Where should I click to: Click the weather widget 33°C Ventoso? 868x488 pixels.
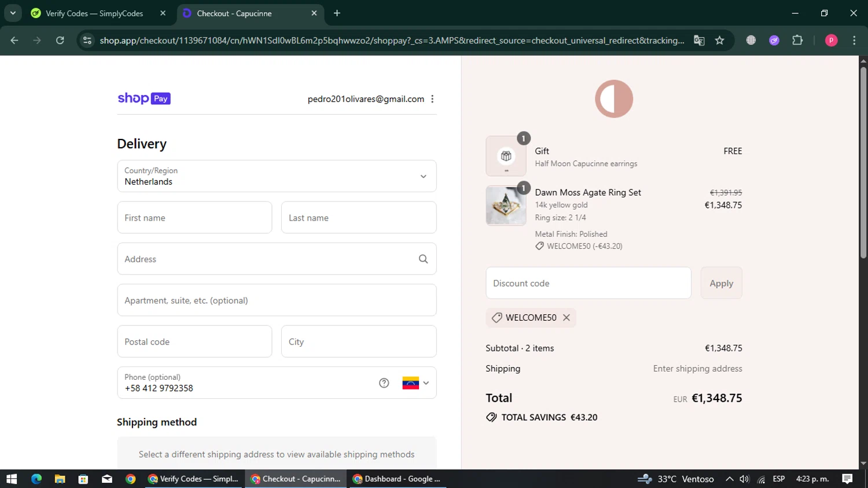(x=676, y=479)
